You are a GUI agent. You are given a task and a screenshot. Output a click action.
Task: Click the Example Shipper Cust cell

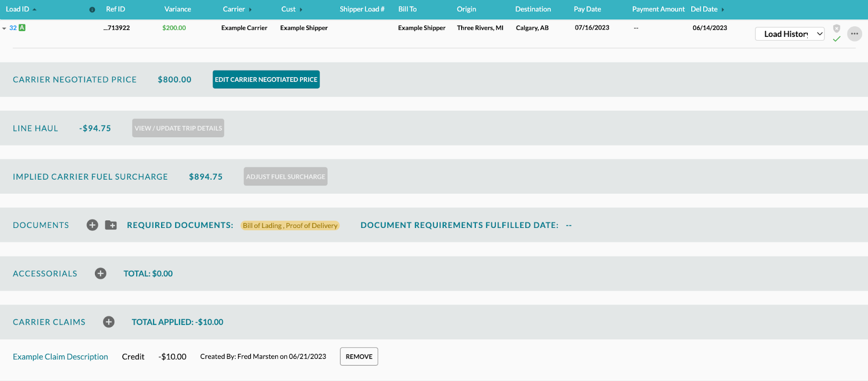pyautogui.click(x=304, y=28)
